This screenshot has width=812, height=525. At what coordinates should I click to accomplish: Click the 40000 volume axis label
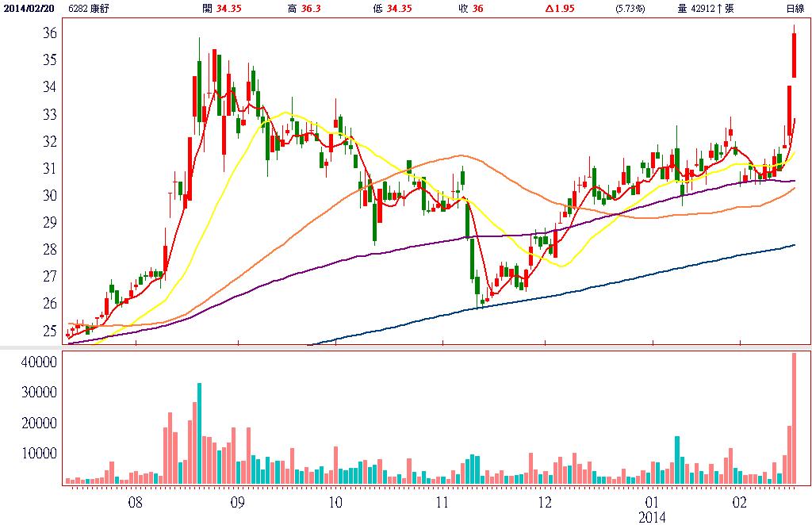[x=37, y=362]
